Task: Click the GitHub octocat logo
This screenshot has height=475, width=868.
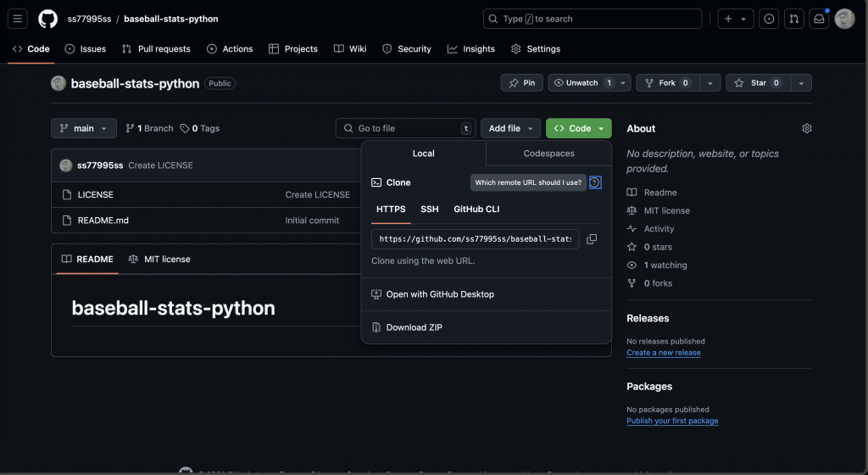Action: [47, 19]
